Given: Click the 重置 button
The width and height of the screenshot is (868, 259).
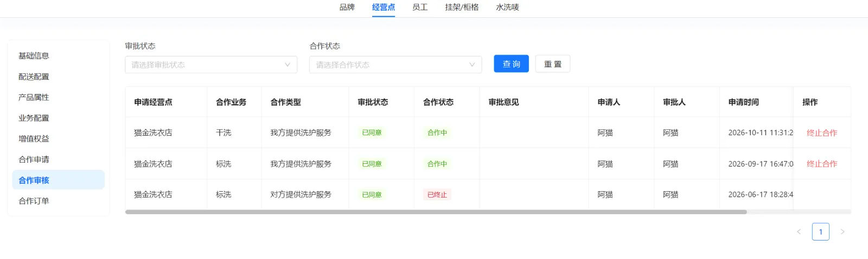Looking at the screenshot, I should click(x=552, y=64).
